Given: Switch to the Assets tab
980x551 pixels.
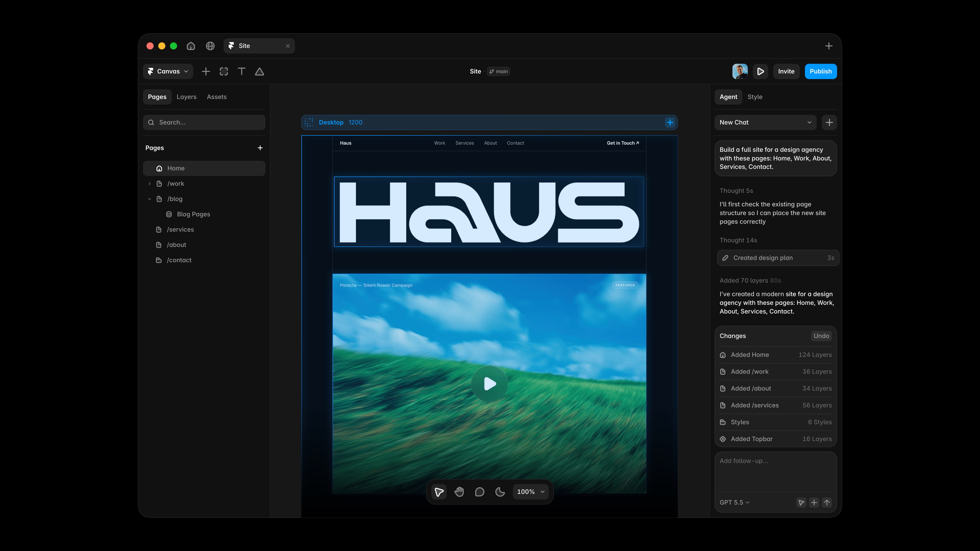Looking at the screenshot, I should 216,97.
